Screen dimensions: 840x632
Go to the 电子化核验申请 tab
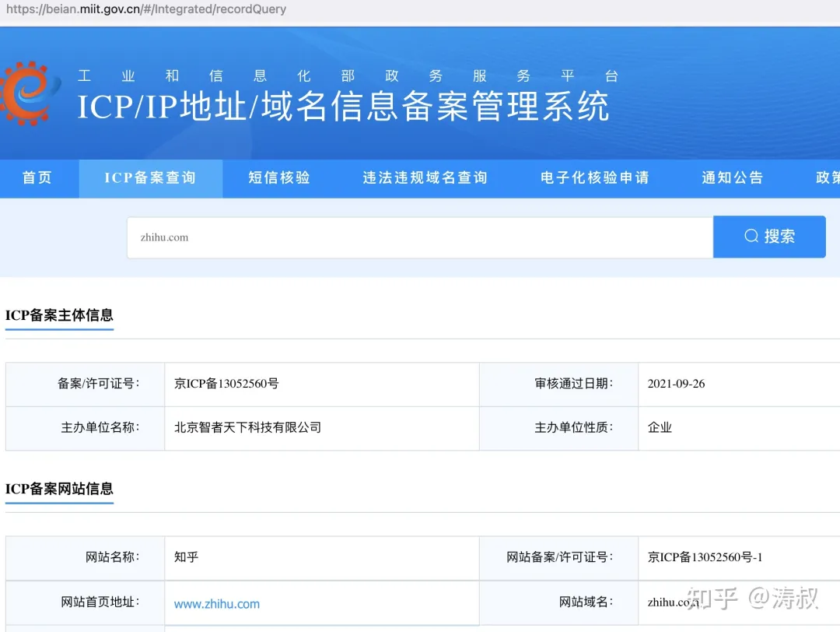(595, 178)
